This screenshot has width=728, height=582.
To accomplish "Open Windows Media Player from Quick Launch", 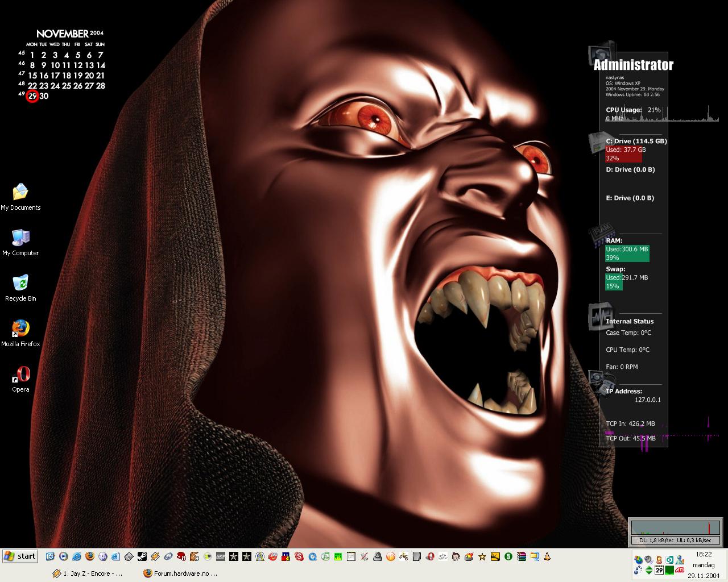I will [x=63, y=556].
